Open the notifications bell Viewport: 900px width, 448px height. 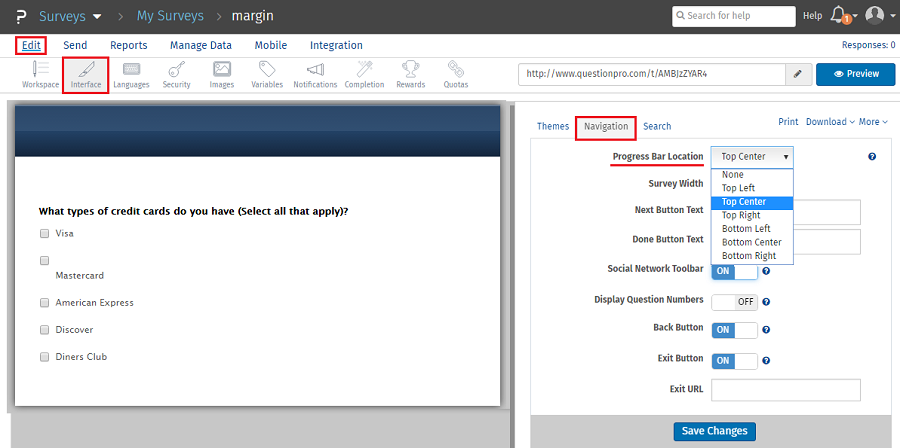[839, 15]
